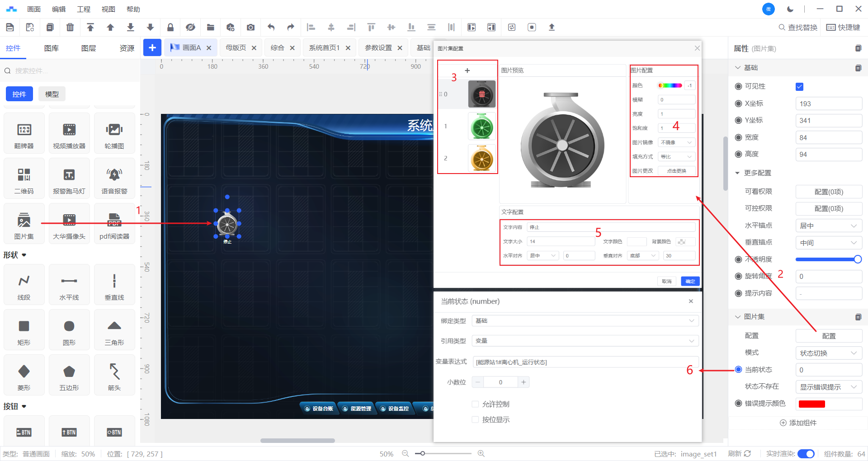Image resolution: width=868 pixels, height=461 pixels.
Task: Add new page with blue plus button
Action: [152, 47]
